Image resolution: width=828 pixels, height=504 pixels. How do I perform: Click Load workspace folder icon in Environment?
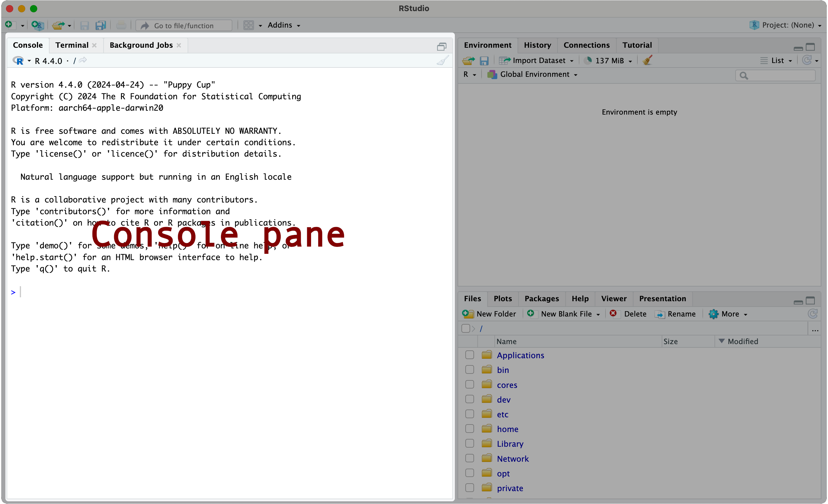pos(468,61)
